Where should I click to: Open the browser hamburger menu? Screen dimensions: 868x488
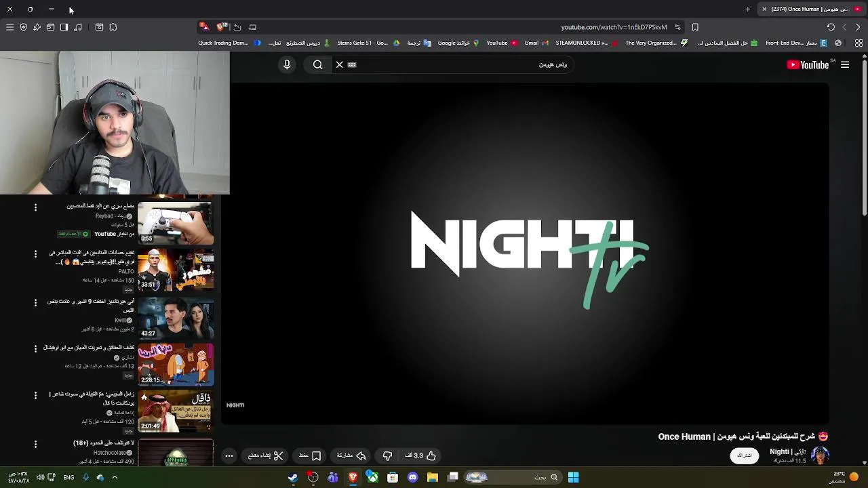(x=9, y=27)
